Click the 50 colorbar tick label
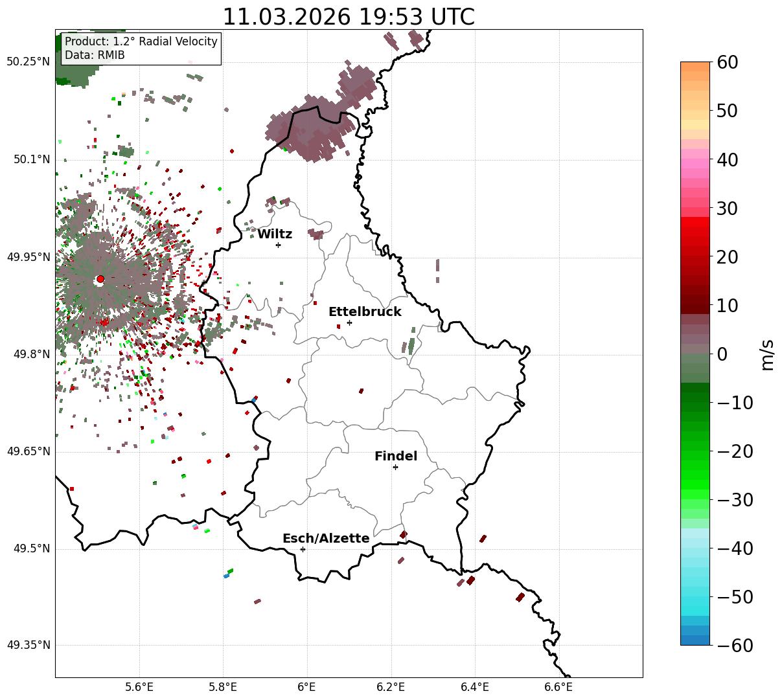The width and height of the screenshot is (782, 700). tap(728, 111)
